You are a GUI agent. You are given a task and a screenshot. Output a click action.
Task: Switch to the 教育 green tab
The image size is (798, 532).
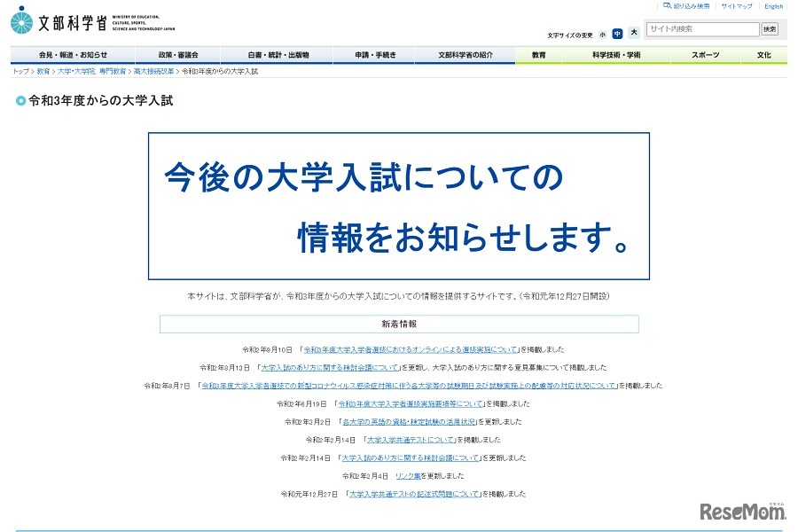pyautogui.click(x=538, y=54)
